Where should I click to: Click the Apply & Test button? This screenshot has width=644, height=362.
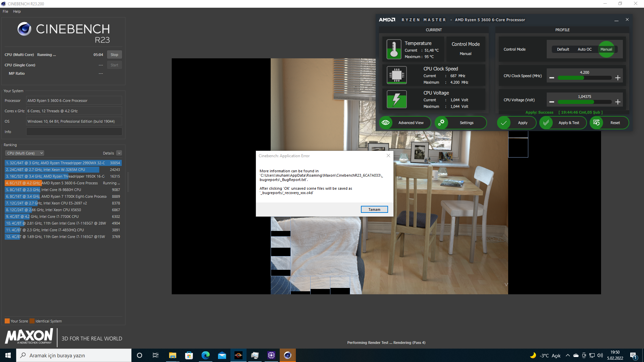[x=563, y=123]
